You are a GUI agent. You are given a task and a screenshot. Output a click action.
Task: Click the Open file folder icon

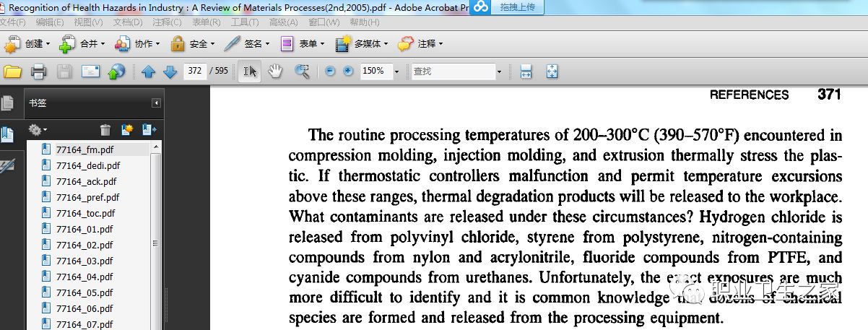coord(12,71)
